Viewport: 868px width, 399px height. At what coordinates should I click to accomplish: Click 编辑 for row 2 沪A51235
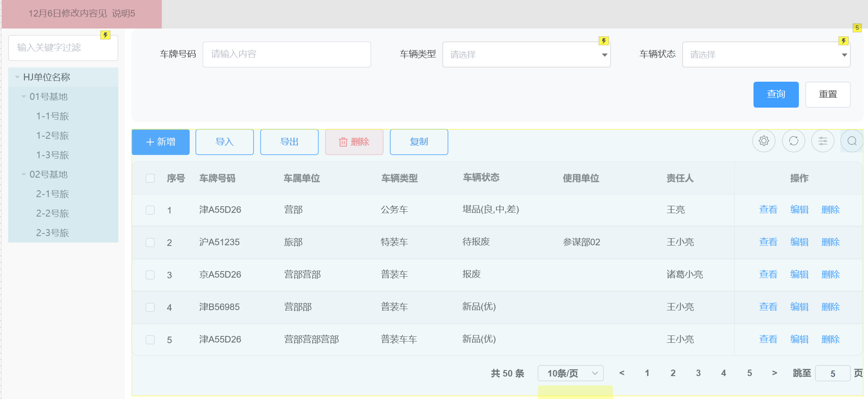point(799,242)
